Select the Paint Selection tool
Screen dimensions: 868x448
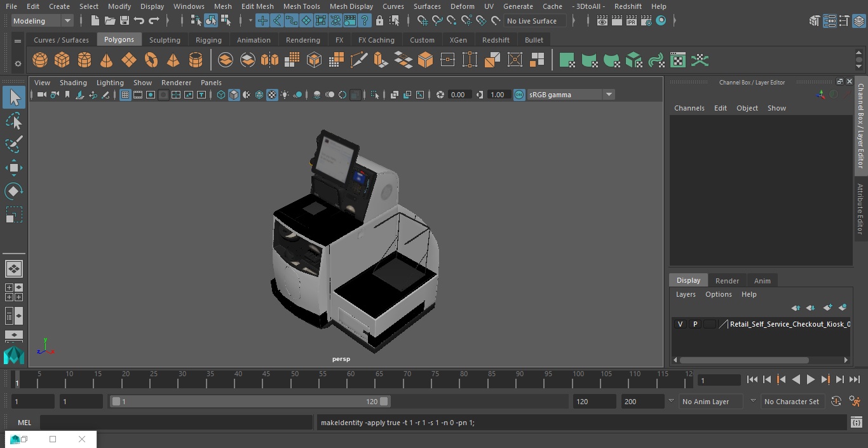[14, 144]
